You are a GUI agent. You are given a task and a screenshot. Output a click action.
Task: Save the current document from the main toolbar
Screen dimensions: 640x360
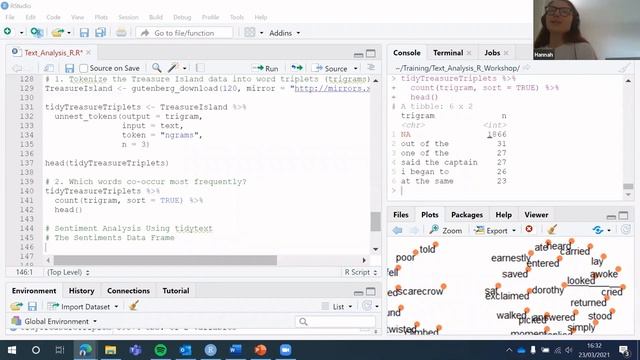click(84, 33)
